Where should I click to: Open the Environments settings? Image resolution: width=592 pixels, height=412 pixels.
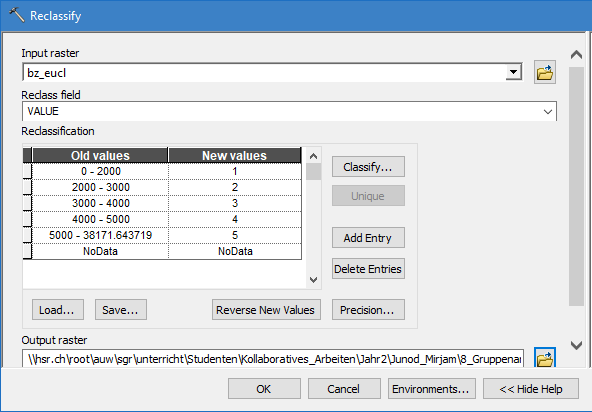[x=432, y=389]
